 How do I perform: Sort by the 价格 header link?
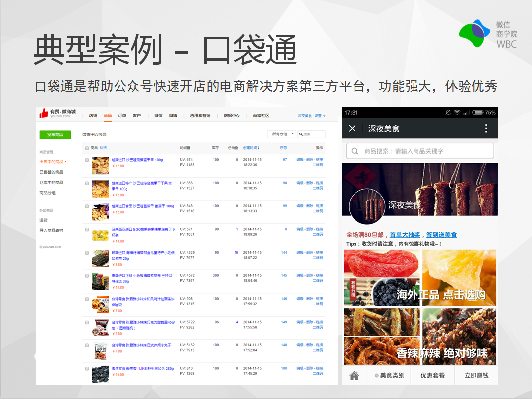click(x=103, y=148)
